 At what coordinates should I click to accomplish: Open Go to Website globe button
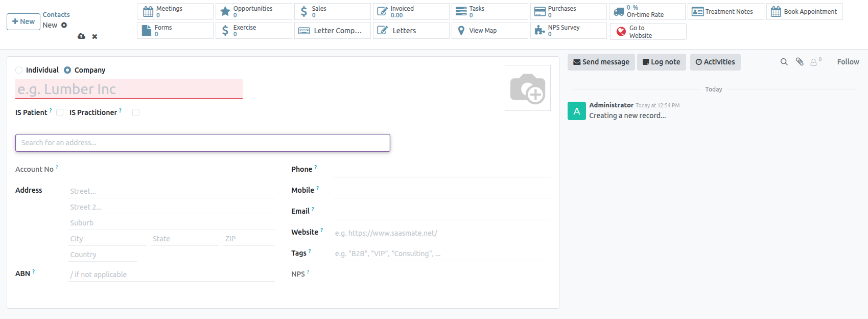pos(647,32)
